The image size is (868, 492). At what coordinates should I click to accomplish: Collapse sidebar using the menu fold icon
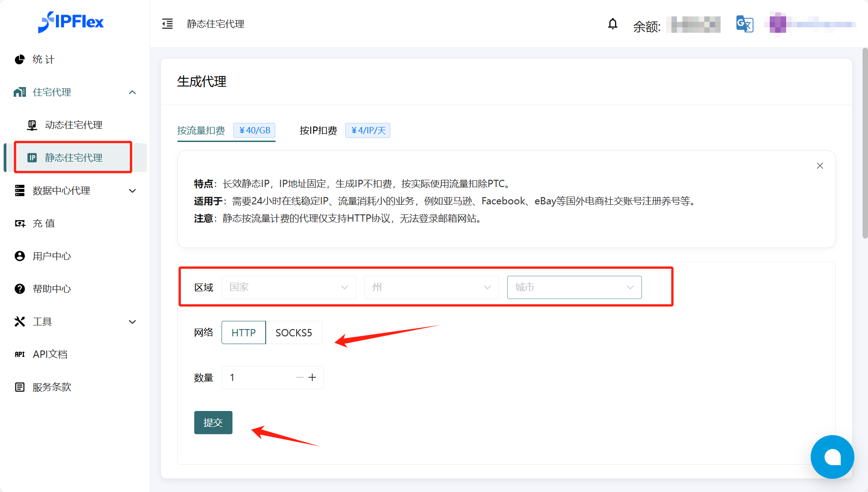167,24
